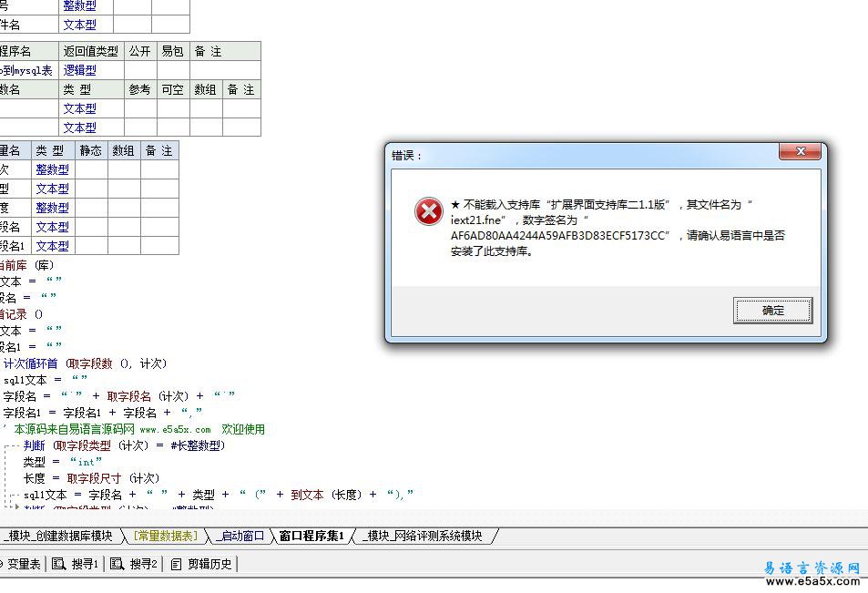
Task: Click the 确定 button in error dialog
Action: click(772, 310)
